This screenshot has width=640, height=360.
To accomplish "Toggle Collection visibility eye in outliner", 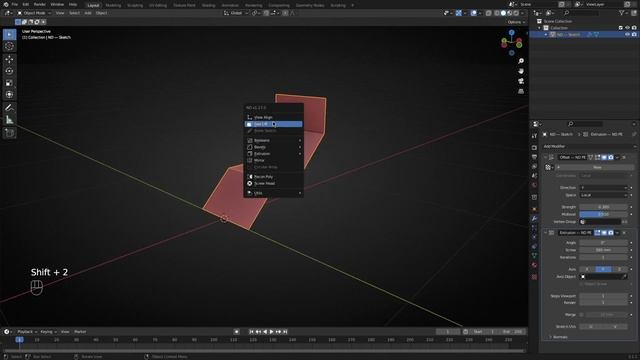I will coord(627,28).
